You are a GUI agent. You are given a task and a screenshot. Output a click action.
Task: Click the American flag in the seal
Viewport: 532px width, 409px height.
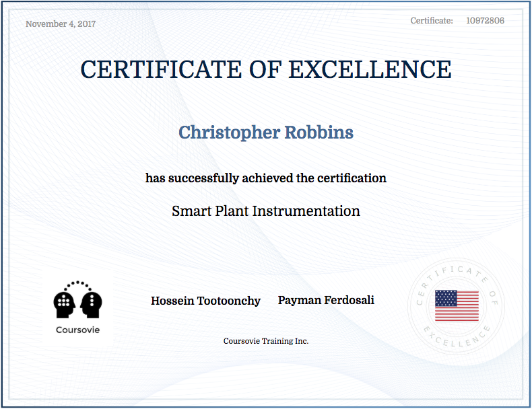click(x=457, y=305)
